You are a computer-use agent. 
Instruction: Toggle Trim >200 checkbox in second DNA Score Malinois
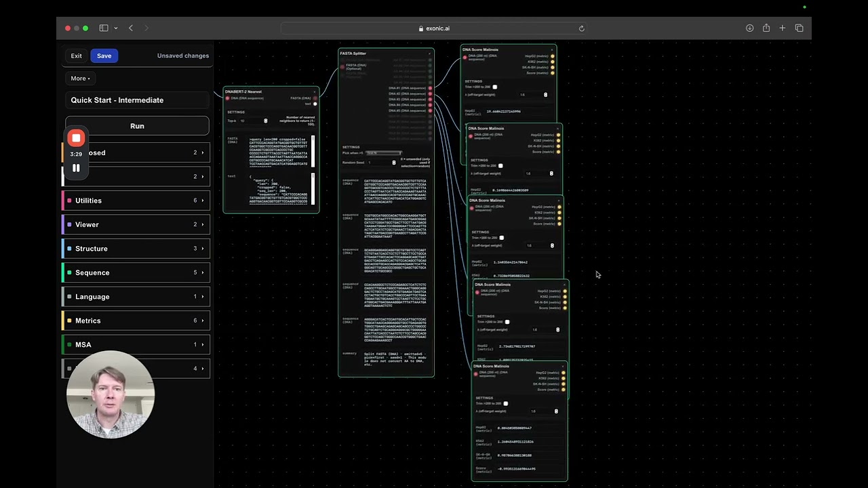[x=500, y=165]
